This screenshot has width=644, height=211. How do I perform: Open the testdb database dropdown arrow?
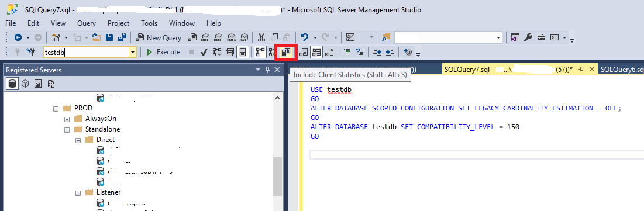pos(132,52)
